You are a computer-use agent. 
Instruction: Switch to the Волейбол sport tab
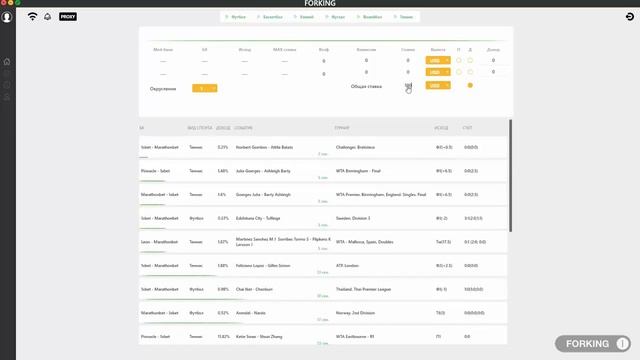click(x=369, y=17)
